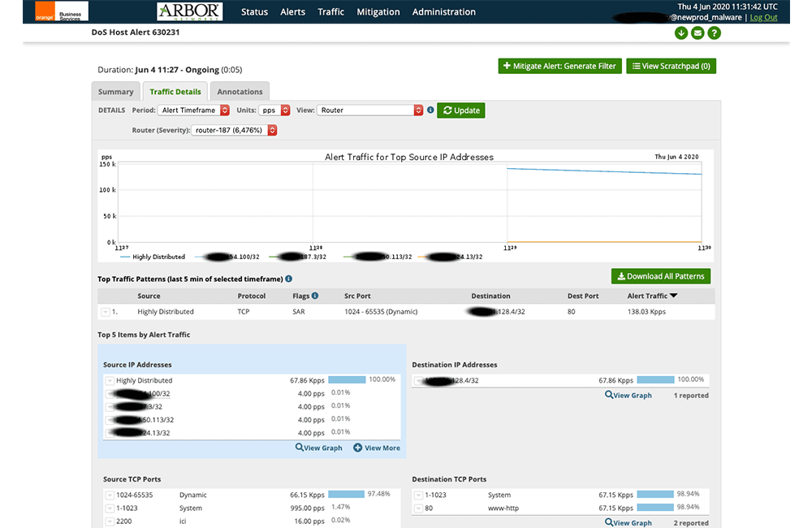Click the green email envelope icon

698,33
